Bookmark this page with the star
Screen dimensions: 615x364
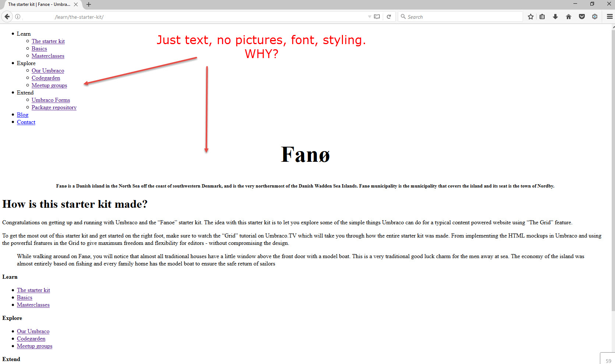pyautogui.click(x=530, y=17)
